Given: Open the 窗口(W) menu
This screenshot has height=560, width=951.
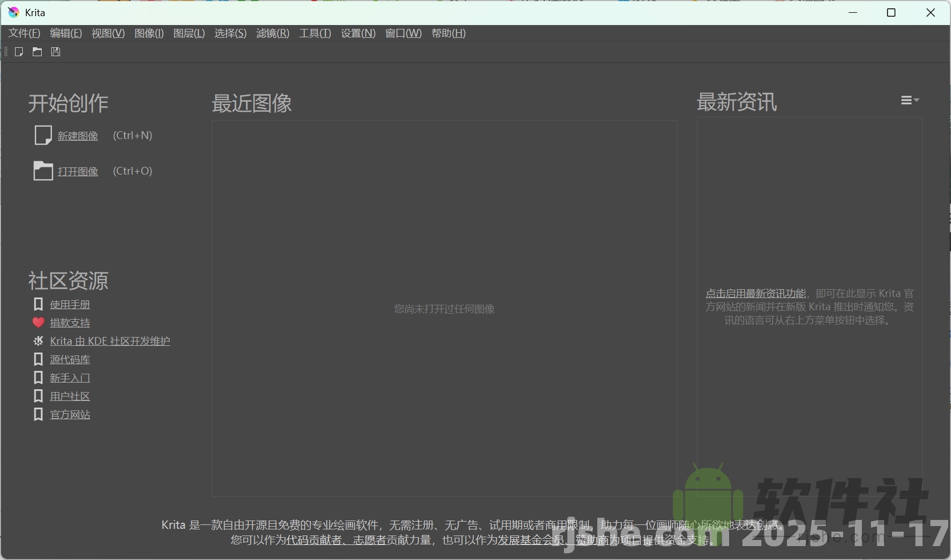Looking at the screenshot, I should tap(403, 33).
